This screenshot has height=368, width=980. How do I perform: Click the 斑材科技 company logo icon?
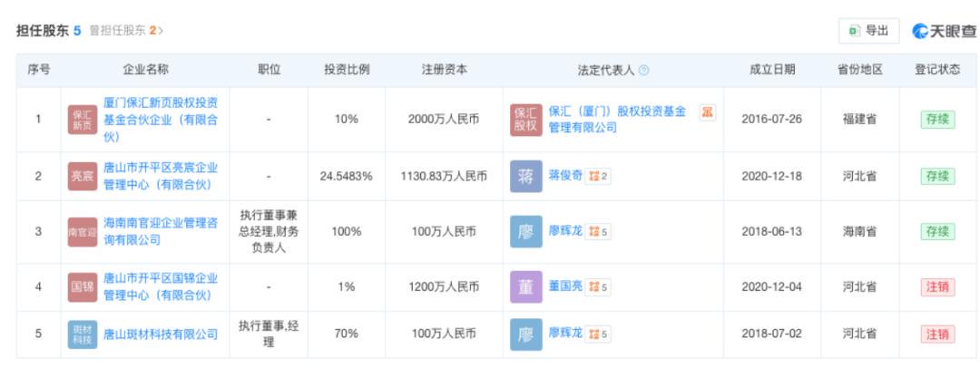[x=82, y=334]
